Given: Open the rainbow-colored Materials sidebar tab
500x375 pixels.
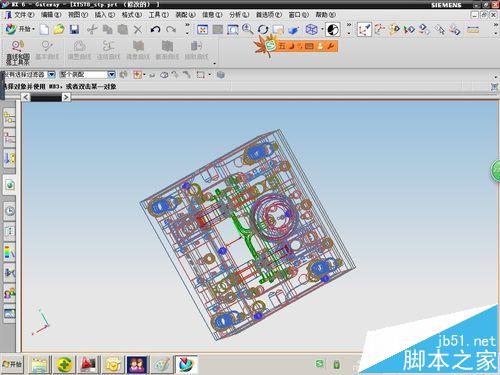Looking at the screenshot, I should (10, 252).
